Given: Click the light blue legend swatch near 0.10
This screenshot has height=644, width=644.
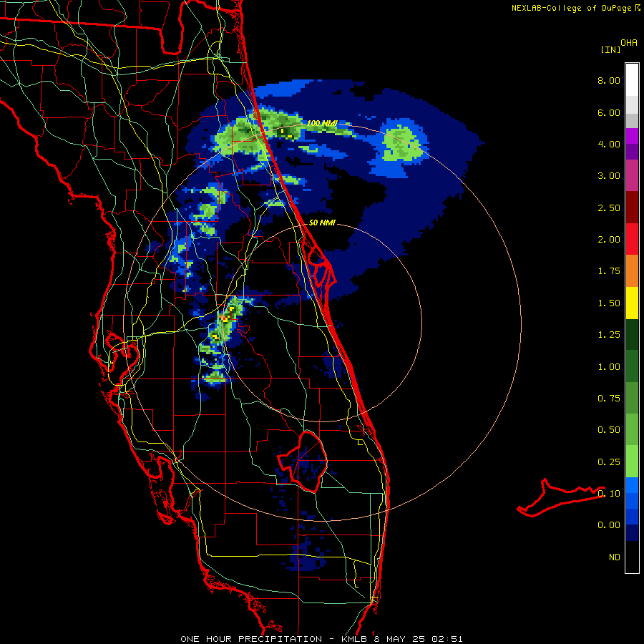Looking at the screenshot, I should pos(632,484).
